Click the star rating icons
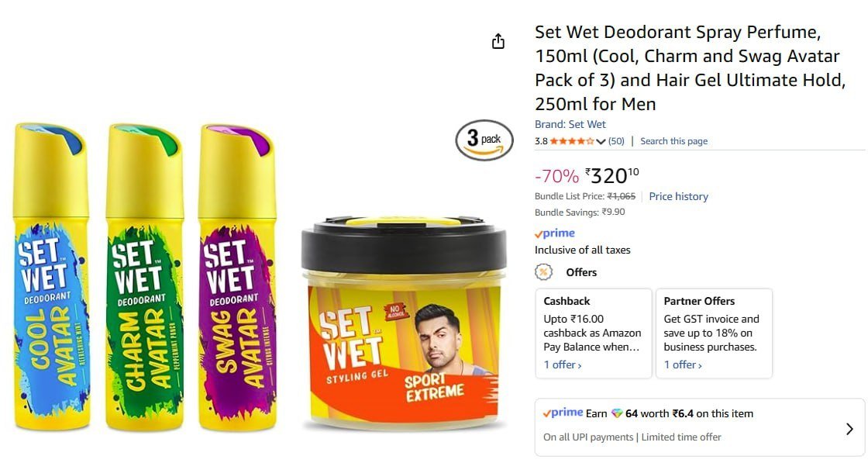The height and width of the screenshot is (463, 868). point(573,141)
